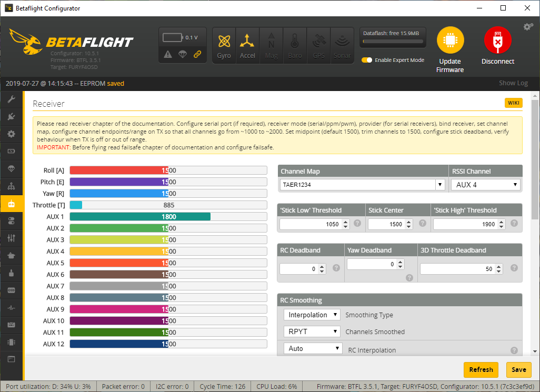
Task: Open the OSD sidebar tab
Action: (x=12, y=290)
